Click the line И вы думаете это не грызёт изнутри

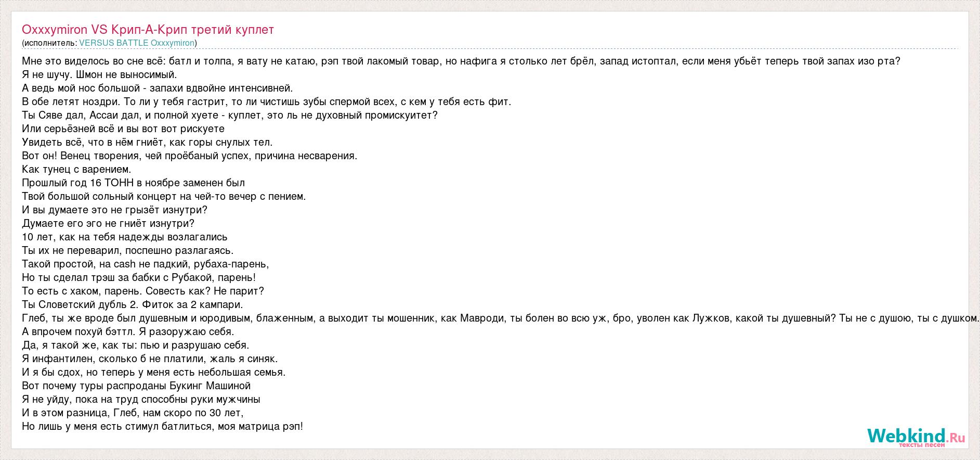tap(115, 210)
